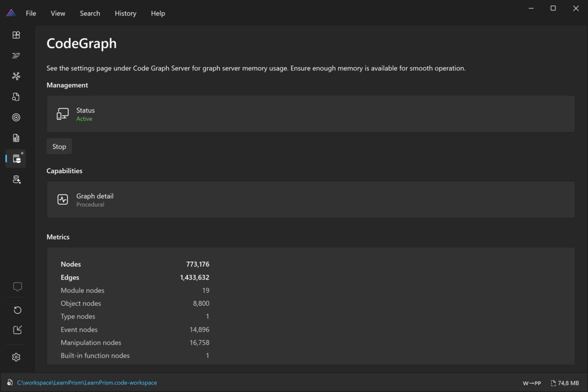Click the W→PP status bar indicator

(x=532, y=383)
